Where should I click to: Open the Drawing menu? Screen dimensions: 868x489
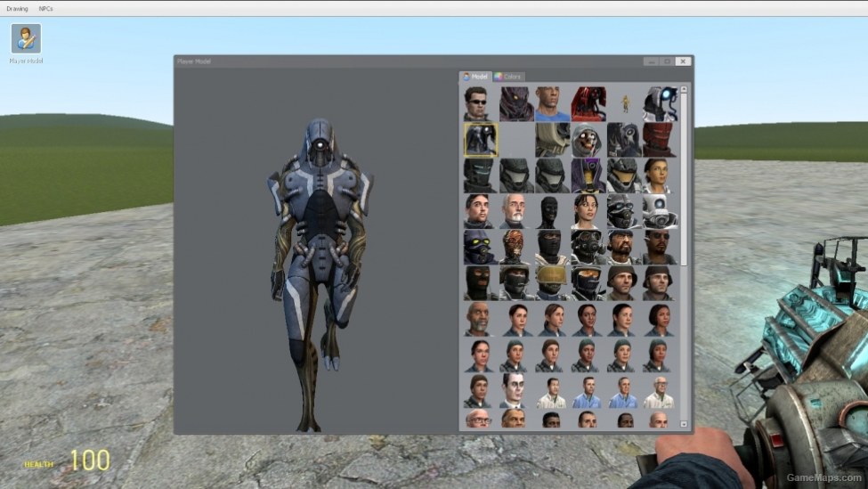17,9
